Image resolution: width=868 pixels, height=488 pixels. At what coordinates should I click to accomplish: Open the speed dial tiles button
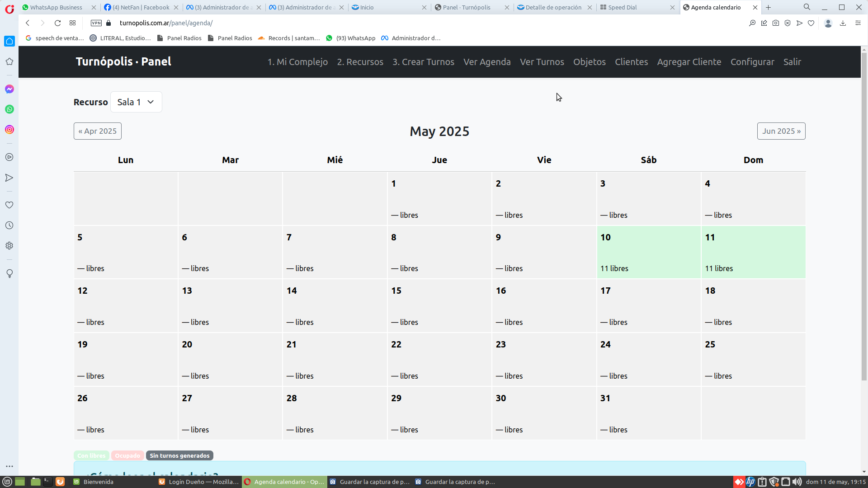(72, 23)
